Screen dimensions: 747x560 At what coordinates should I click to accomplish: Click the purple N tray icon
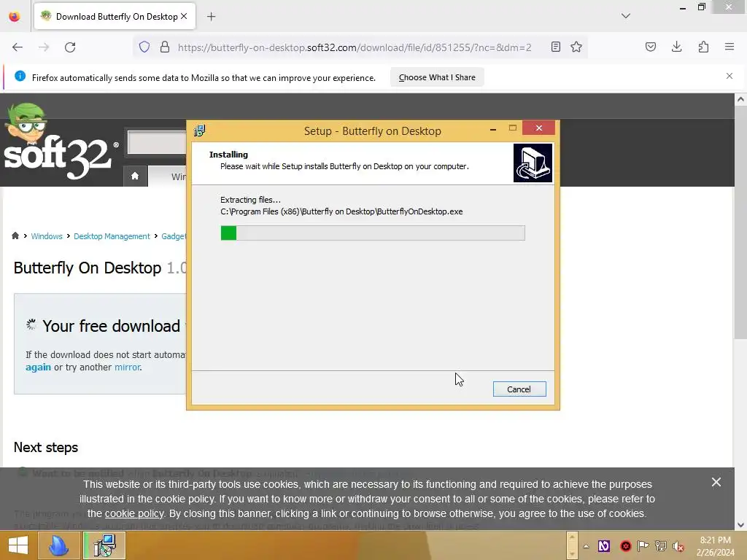tap(604, 546)
